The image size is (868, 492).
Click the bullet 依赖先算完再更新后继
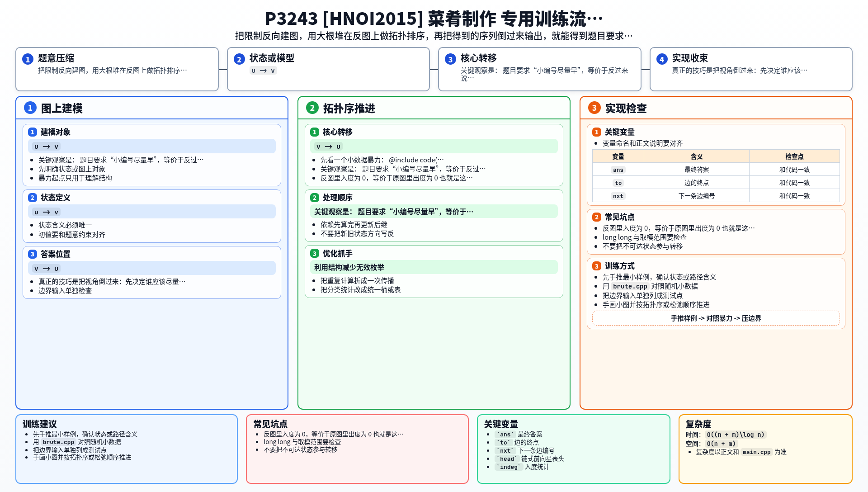click(x=354, y=225)
